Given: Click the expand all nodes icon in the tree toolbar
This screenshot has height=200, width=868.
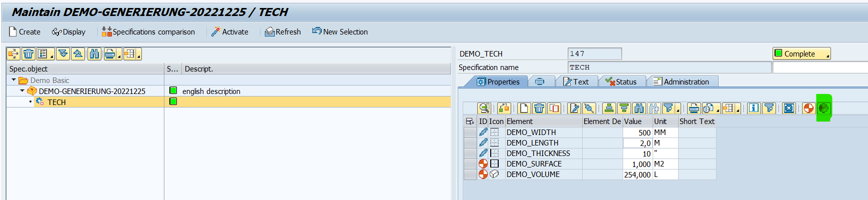Looking at the screenshot, I should click(x=63, y=54).
